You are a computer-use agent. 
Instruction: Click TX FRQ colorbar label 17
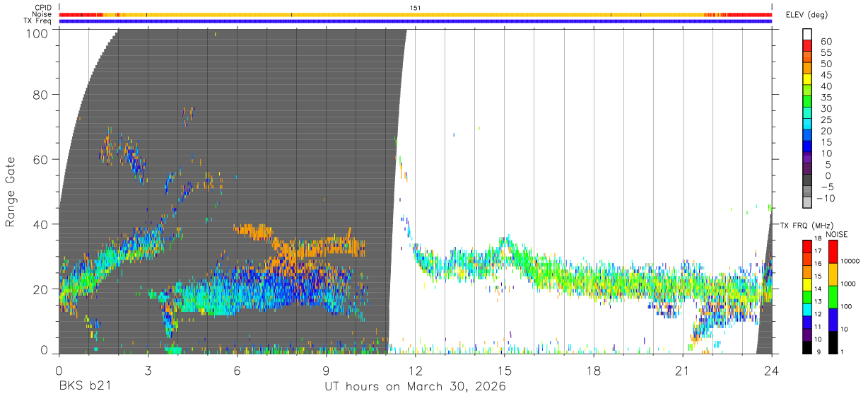819,251
